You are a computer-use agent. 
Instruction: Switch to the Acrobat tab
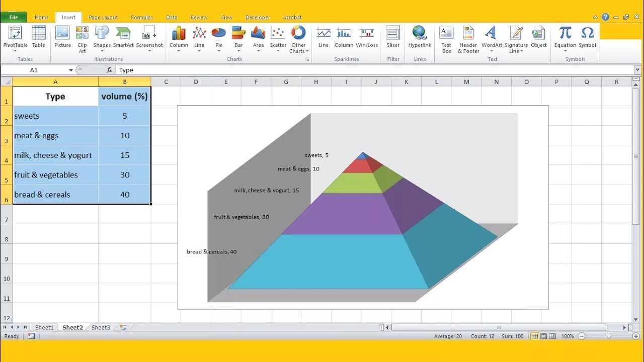(292, 17)
